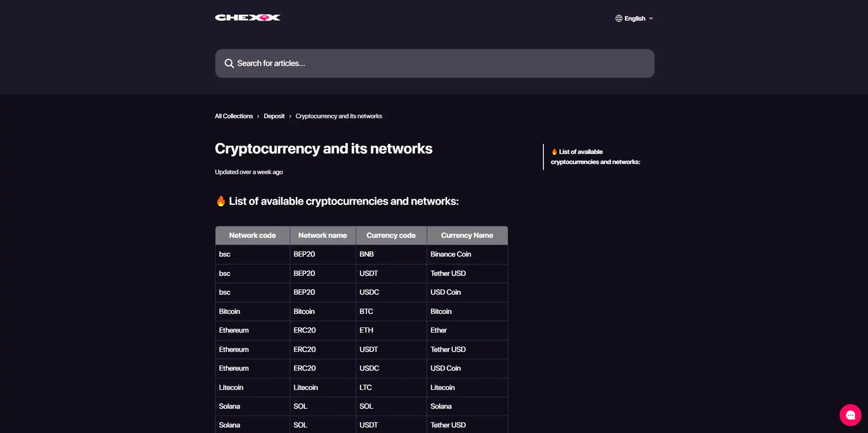Image resolution: width=868 pixels, height=433 pixels.
Task: Open All Collections breadcrumb
Action: (234, 116)
